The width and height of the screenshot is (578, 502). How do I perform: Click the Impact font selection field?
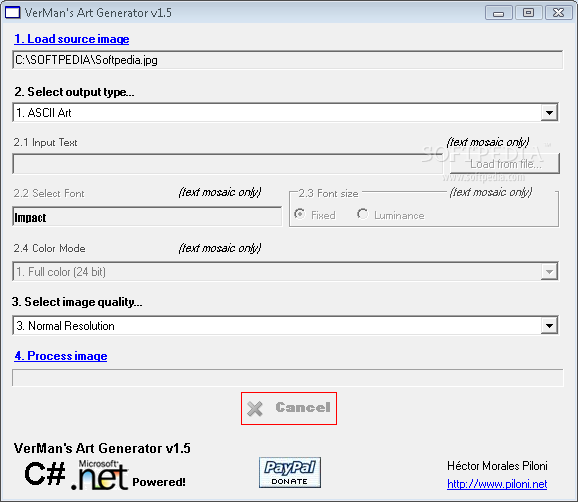click(x=147, y=217)
